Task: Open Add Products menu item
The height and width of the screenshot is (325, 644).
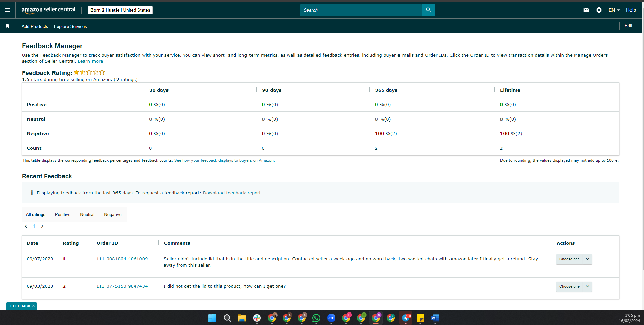Action: (35, 26)
